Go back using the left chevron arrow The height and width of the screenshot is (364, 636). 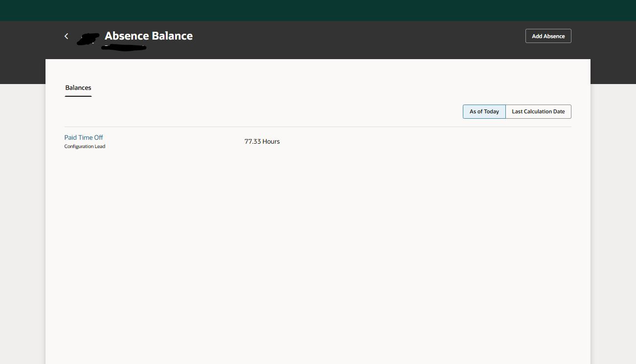[x=67, y=36]
